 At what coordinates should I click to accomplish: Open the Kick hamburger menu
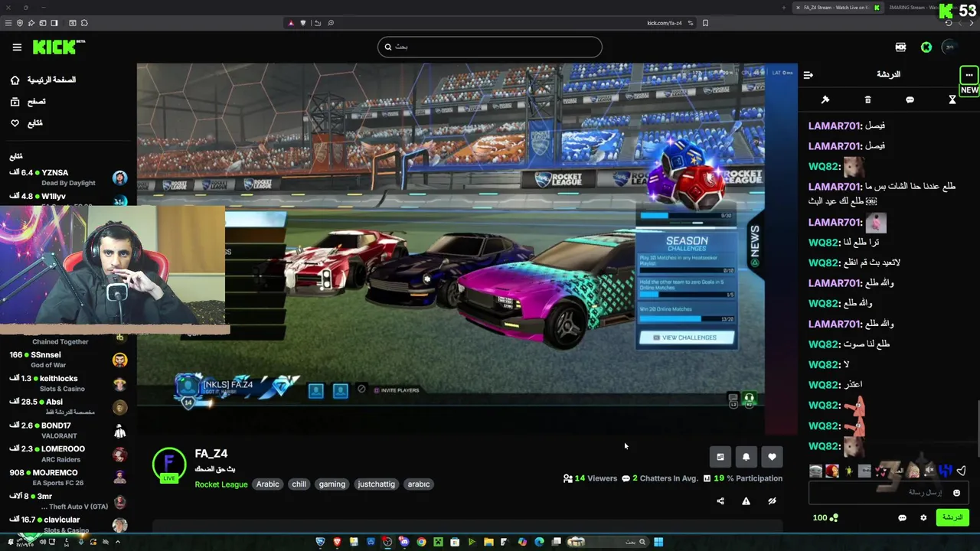tap(17, 47)
